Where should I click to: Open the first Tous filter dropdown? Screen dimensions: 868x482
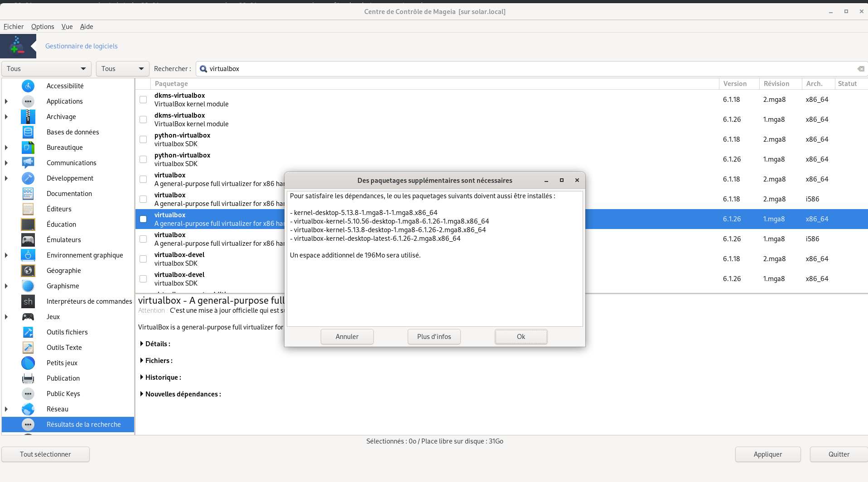pyautogui.click(x=47, y=69)
